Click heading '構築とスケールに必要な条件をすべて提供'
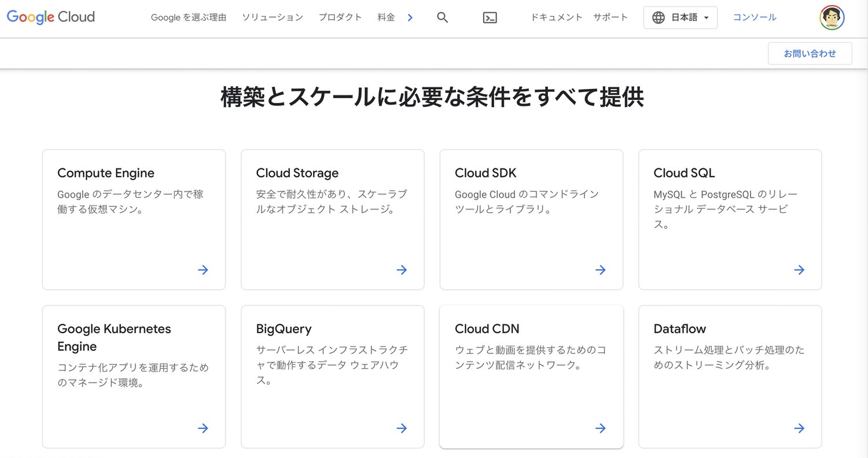Screen dimensions: 868x458 coord(432,97)
